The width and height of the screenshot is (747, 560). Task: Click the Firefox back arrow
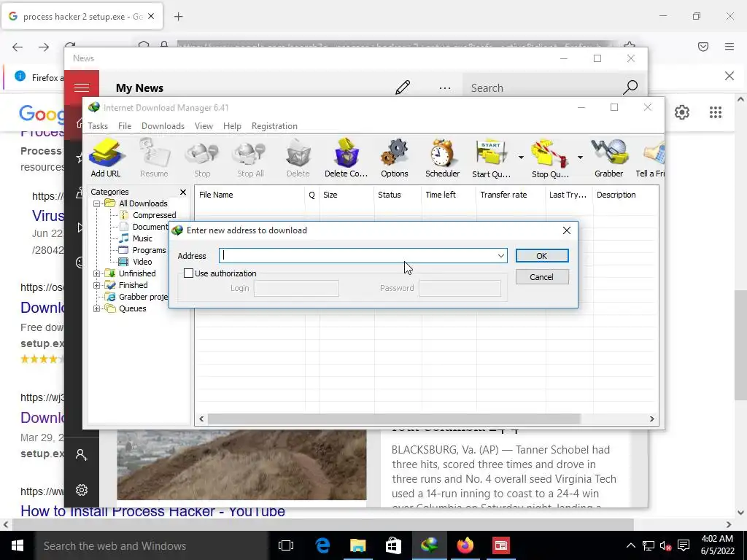[18, 47]
